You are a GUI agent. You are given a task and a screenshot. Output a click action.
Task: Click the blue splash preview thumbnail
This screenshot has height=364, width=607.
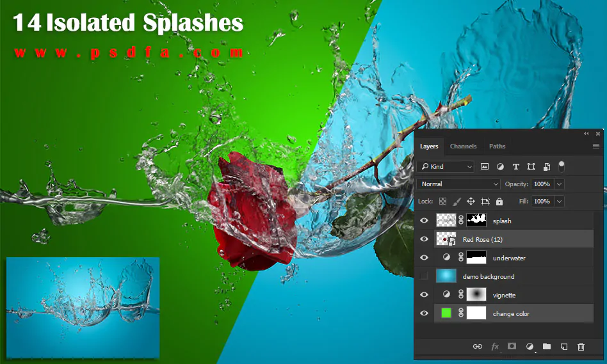click(83, 308)
